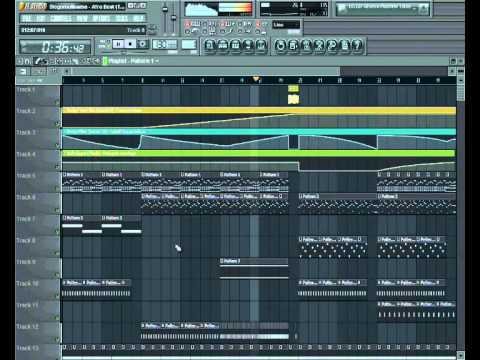Select the Pattern 7 clip on Track 9

[x=254, y=268]
